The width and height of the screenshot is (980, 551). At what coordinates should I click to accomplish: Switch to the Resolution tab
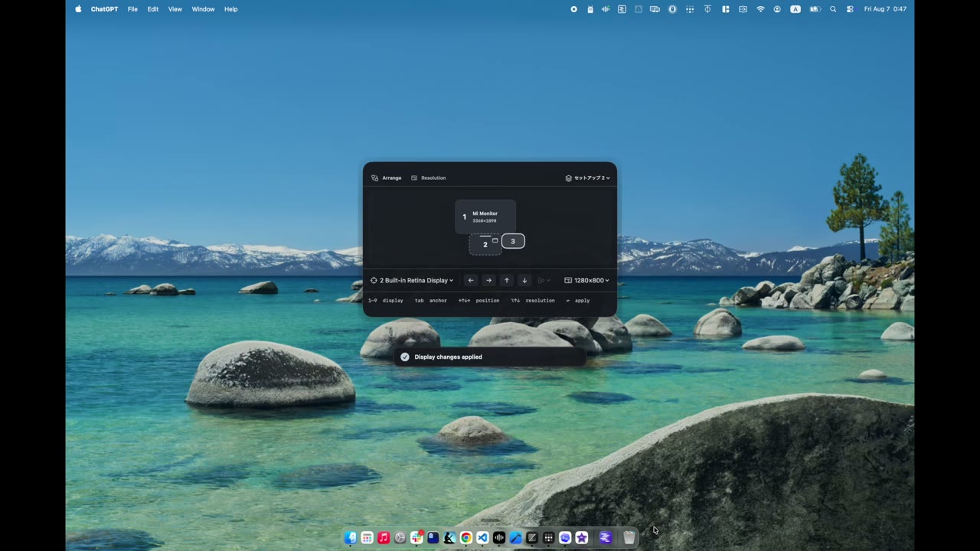tap(428, 178)
